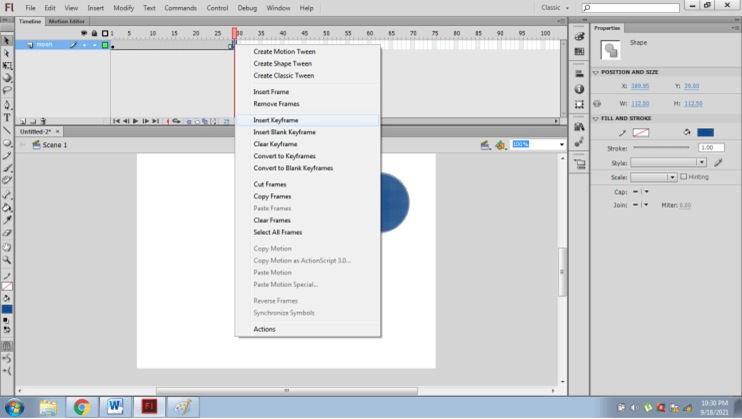Screen dimensions: 742x419
Task: Select the Subselection tool
Action: coord(7,53)
